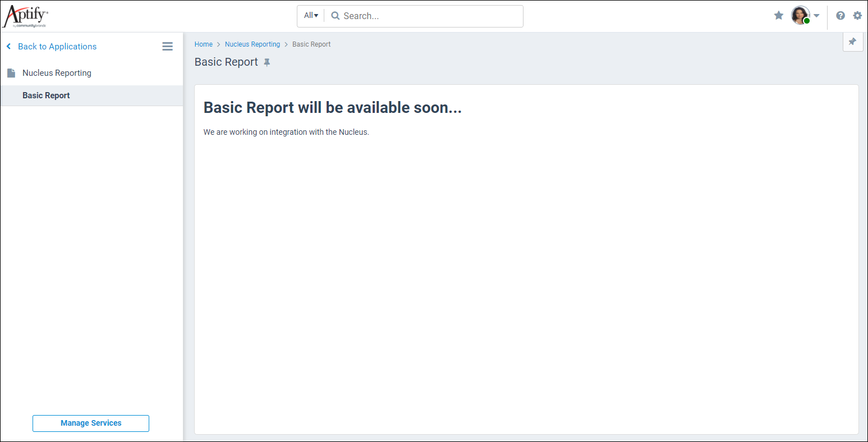Toggle the sidebar with the hamburger icon
This screenshot has height=442, width=868.
click(167, 46)
